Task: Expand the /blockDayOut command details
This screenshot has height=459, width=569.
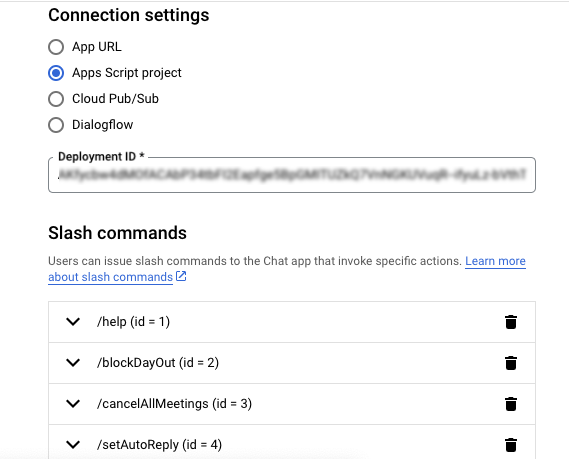Action: 73,363
